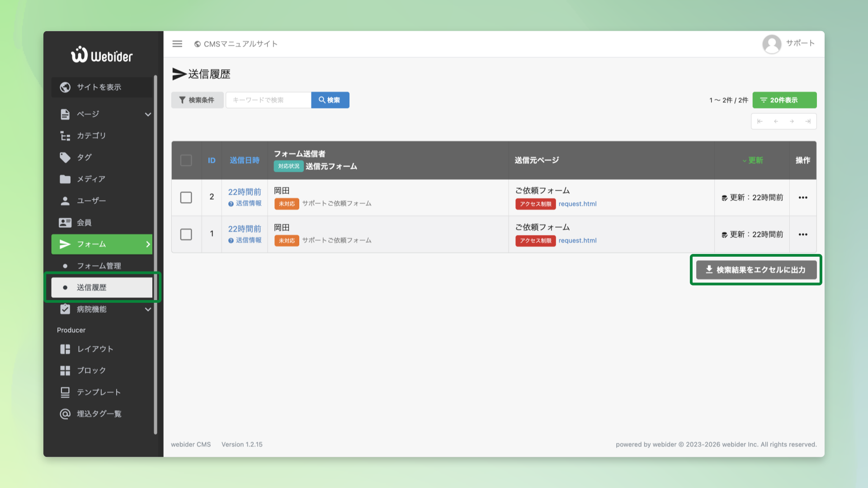Image resolution: width=868 pixels, height=488 pixels.
Task: Click the Webider logo
Action: pyautogui.click(x=102, y=55)
